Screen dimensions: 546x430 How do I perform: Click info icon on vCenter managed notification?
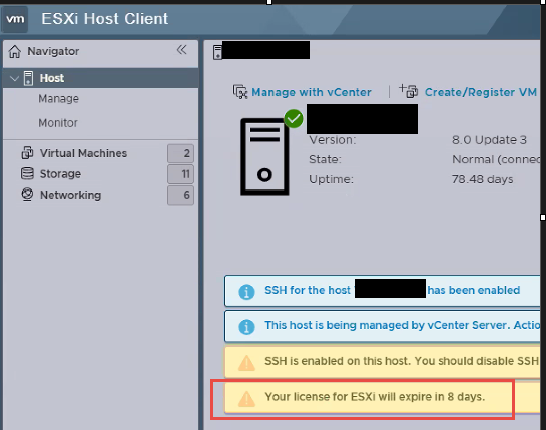click(246, 327)
